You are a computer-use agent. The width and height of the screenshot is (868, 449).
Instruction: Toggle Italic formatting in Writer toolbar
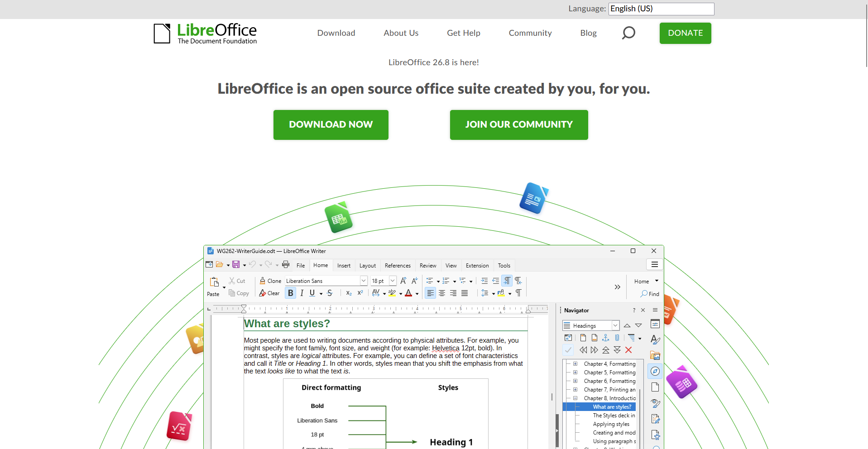pos(302,293)
